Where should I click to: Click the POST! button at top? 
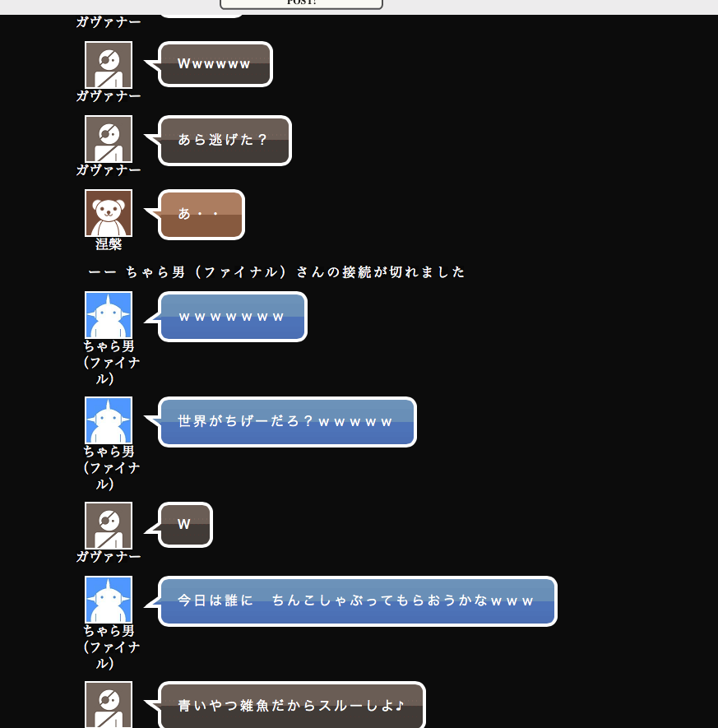(301, 4)
